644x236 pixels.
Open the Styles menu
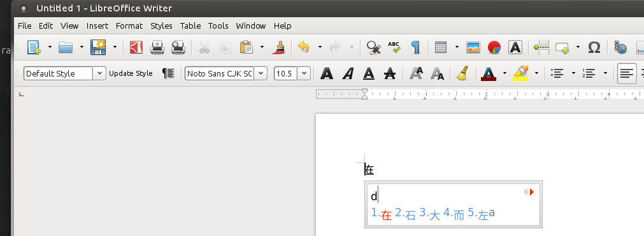[161, 26]
